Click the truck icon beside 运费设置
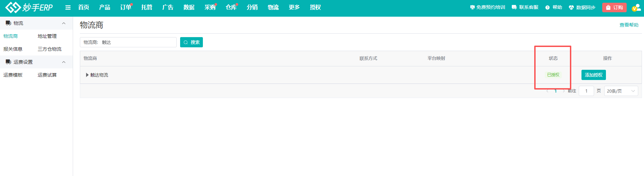Screen dimensions: 644x176 tap(8, 62)
